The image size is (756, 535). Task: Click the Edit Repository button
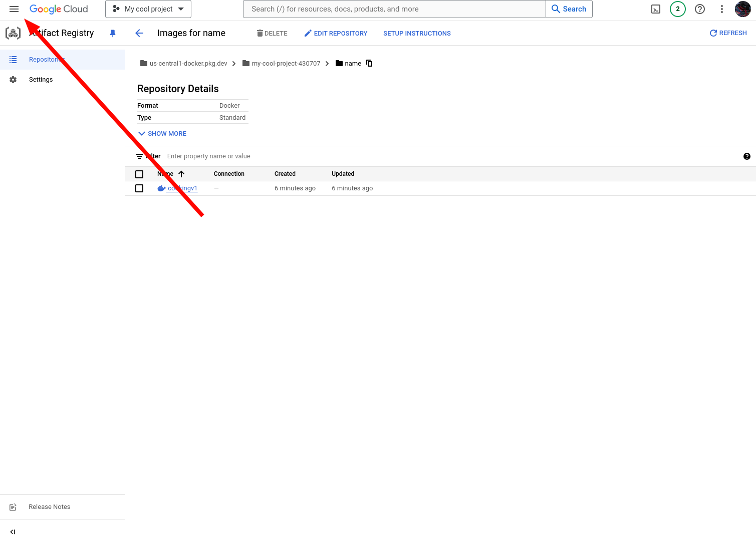(x=336, y=34)
